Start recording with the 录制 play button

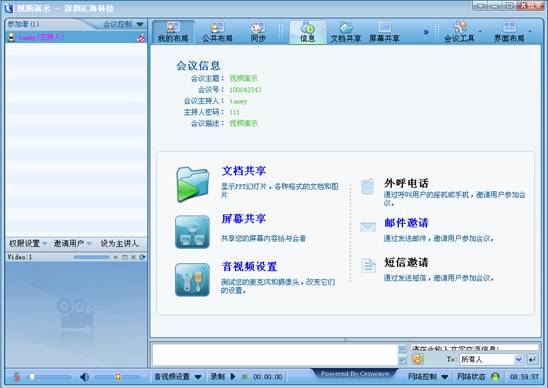[x=233, y=377]
